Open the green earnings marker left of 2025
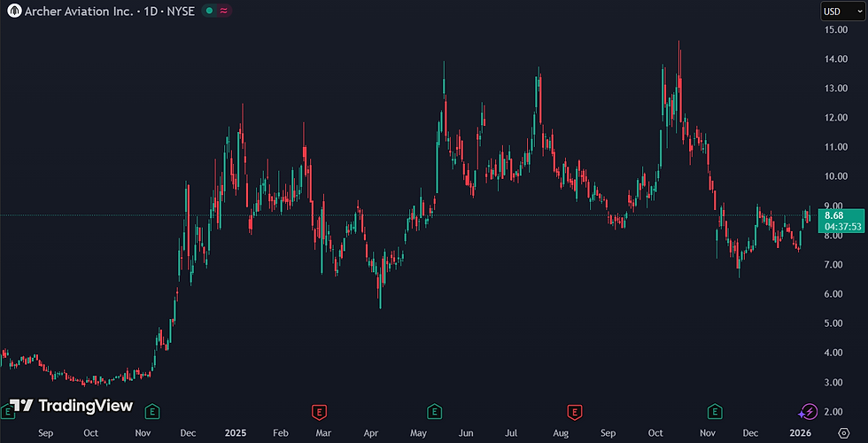Viewport: 868px width, 443px height. [152, 411]
